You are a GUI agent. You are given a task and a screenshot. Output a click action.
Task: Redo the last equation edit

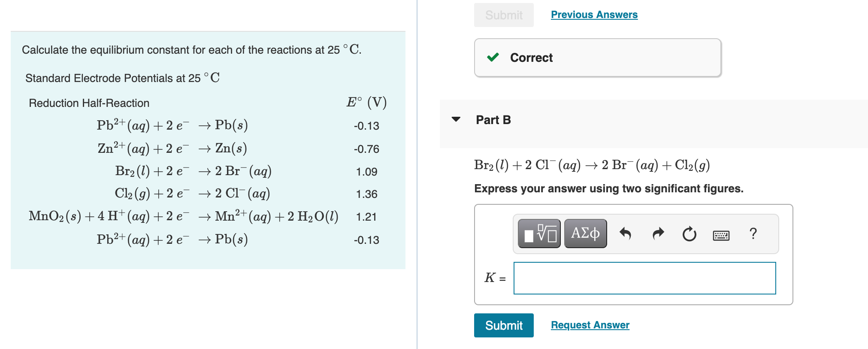[x=657, y=233]
